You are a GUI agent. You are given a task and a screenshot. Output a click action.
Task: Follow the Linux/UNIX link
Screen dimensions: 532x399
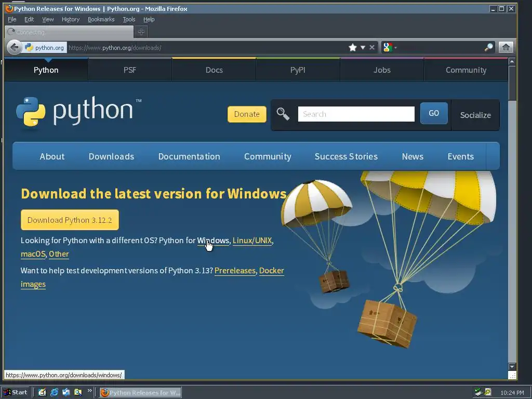[252, 241]
